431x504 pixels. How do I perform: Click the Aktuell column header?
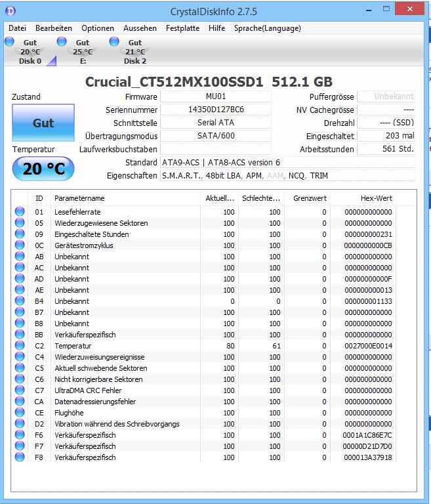[220, 198]
